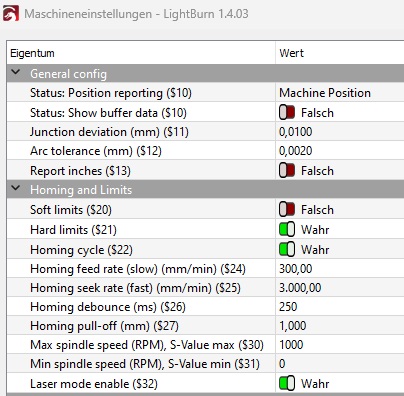This screenshot has width=404, height=396.
Task: Enable Soft limits ($20) switch
Action: coord(287,210)
